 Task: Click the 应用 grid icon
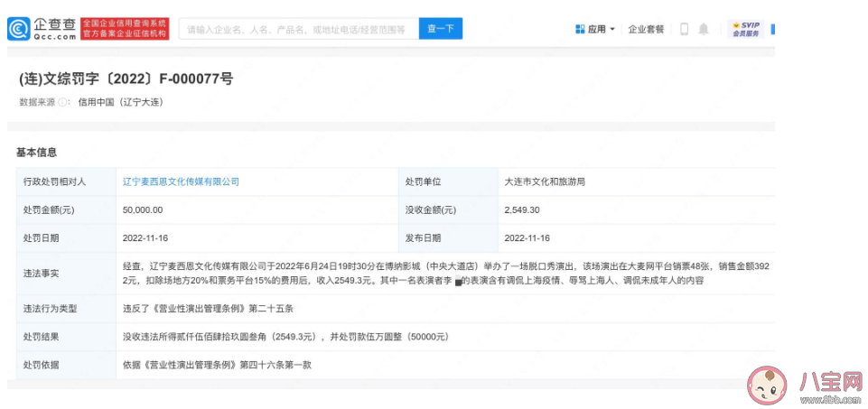[x=580, y=29]
